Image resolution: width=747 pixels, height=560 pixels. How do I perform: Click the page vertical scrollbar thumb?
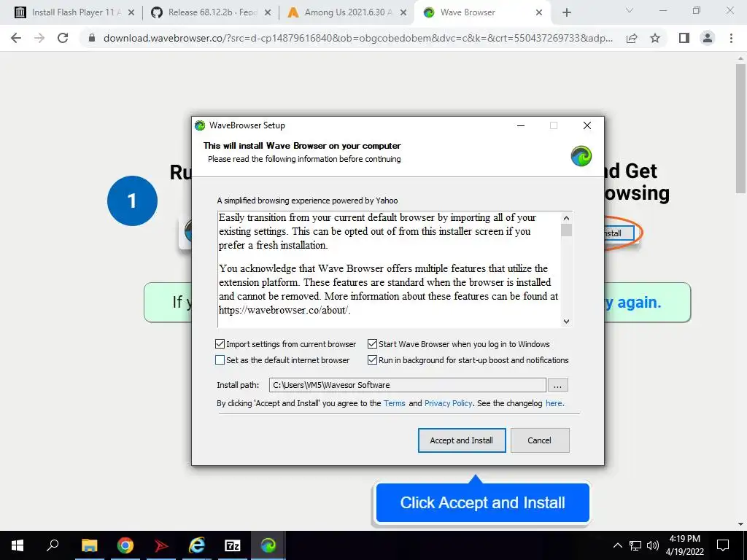tap(740, 128)
